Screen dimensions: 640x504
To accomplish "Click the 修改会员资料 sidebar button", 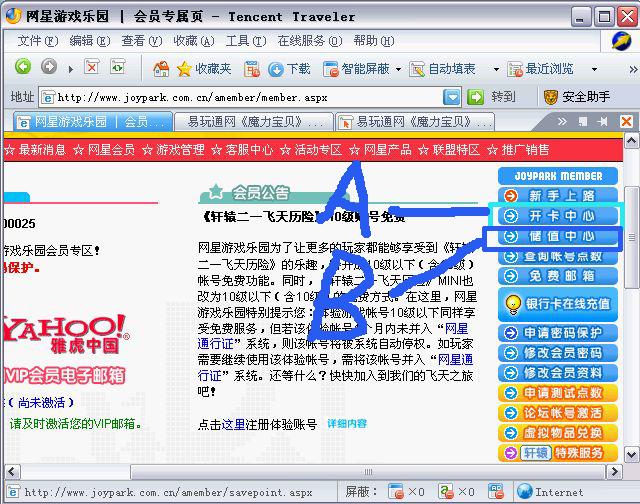I will [558, 373].
